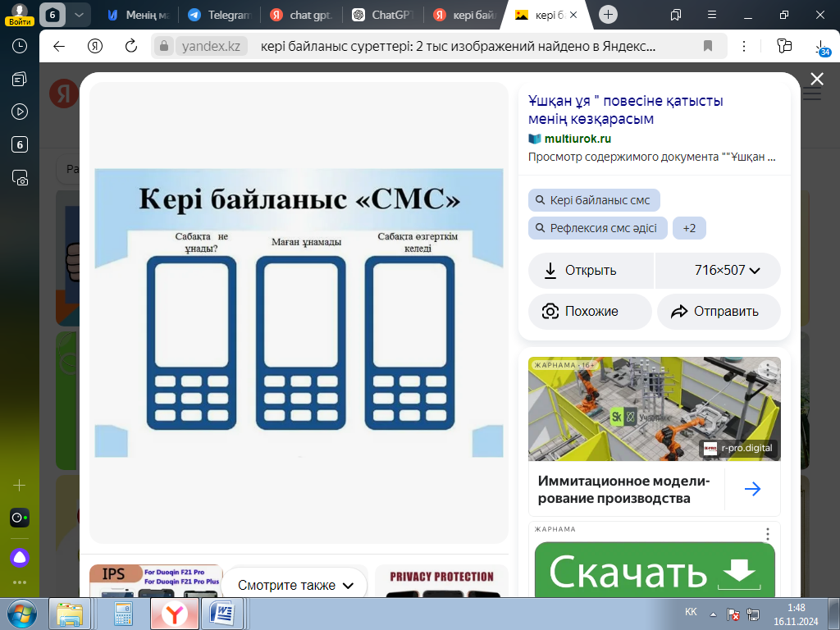Select the Рефлексия смс әдісі search chip
The height and width of the screenshot is (630, 840).
tap(598, 228)
